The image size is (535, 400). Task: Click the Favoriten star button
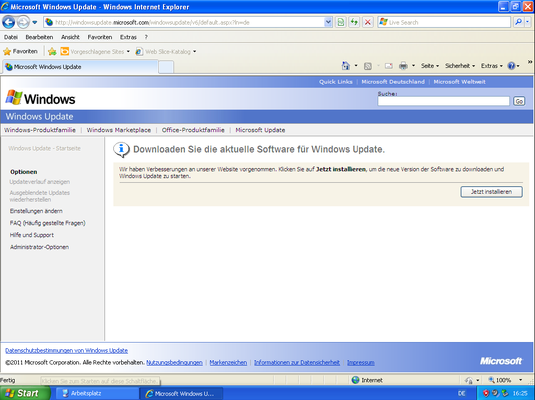point(20,52)
